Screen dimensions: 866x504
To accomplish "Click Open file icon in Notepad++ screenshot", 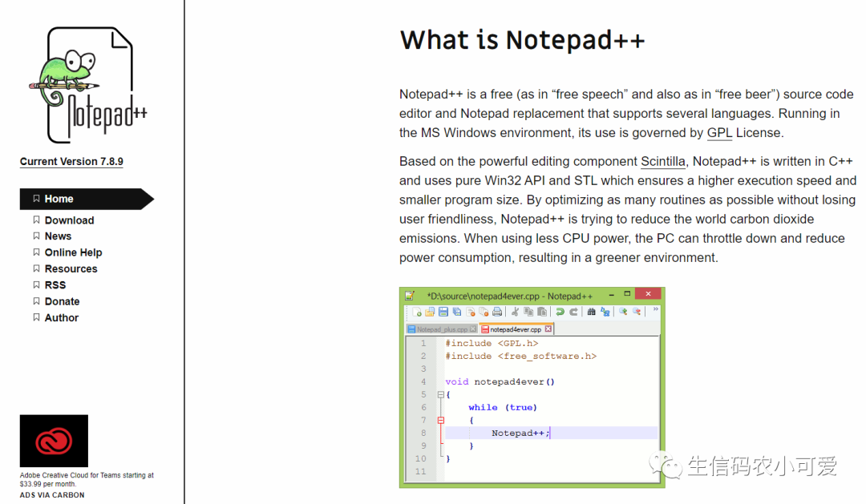I will coord(430,312).
